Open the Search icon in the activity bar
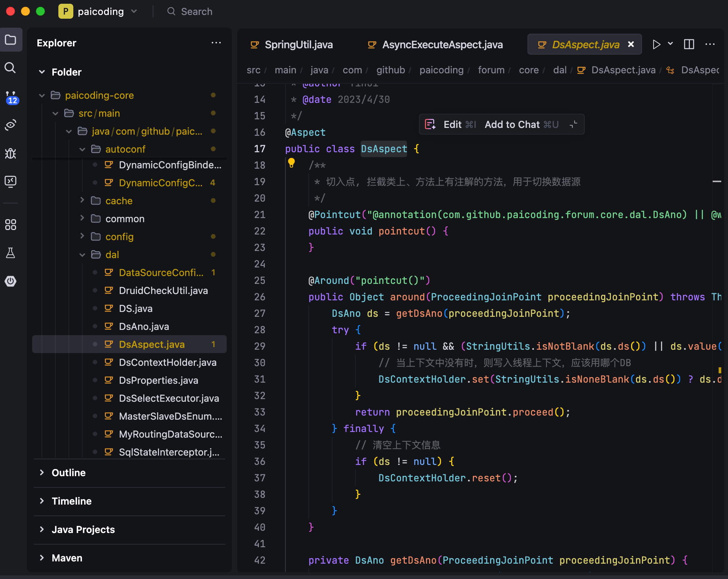728x579 pixels. [x=10, y=68]
